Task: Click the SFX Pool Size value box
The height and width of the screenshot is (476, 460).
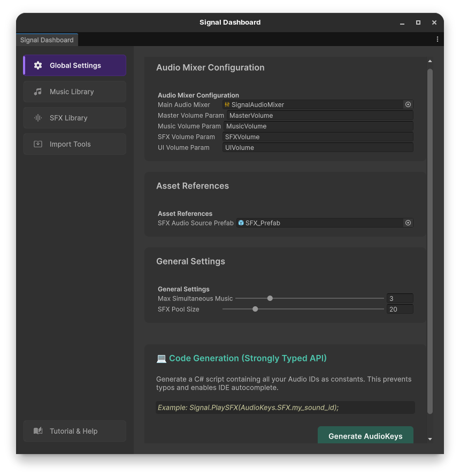Action: pos(400,309)
